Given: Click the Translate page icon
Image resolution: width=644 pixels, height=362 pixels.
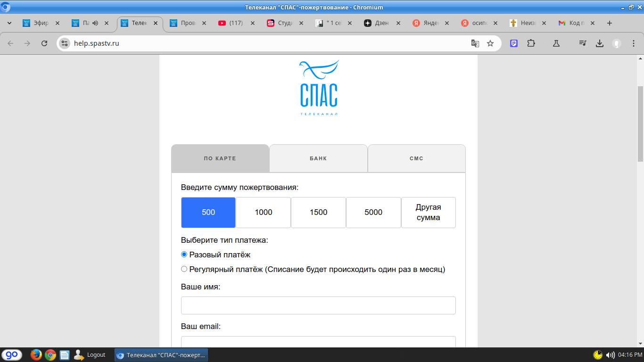Looking at the screenshot, I should pyautogui.click(x=475, y=43).
